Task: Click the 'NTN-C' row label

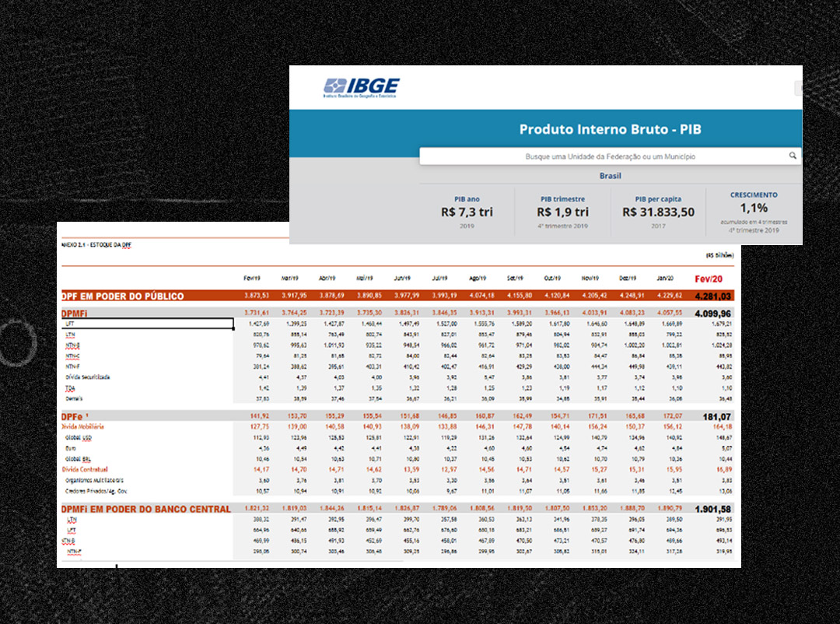Action: [72, 356]
